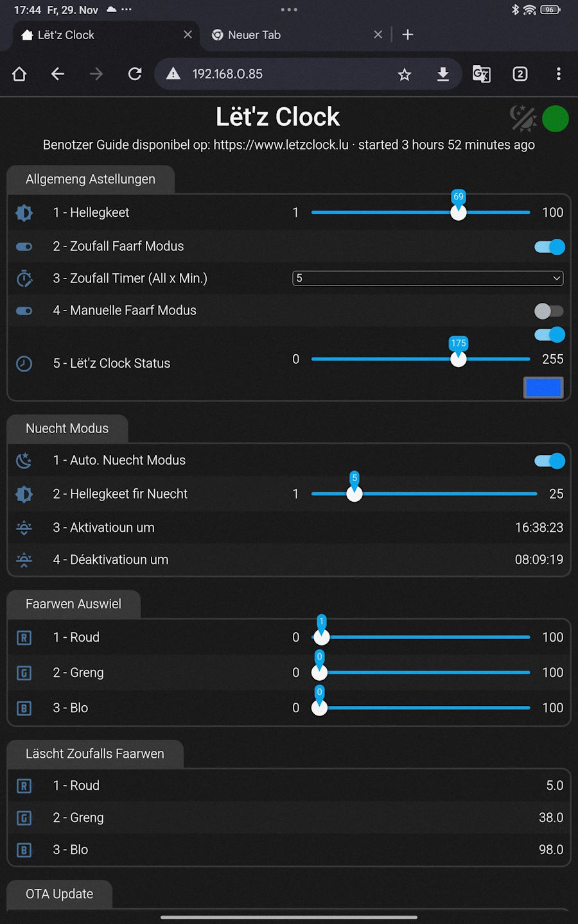Open a new tab with the plus button
The width and height of the screenshot is (578, 924).
point(408,35)
